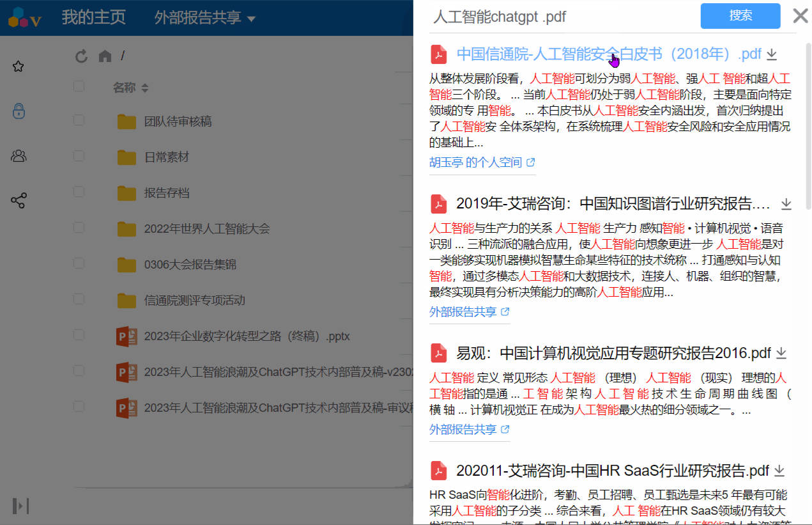Click the app logo icon in header
This screenshot has height=525, width=812.
pos(25,18)
